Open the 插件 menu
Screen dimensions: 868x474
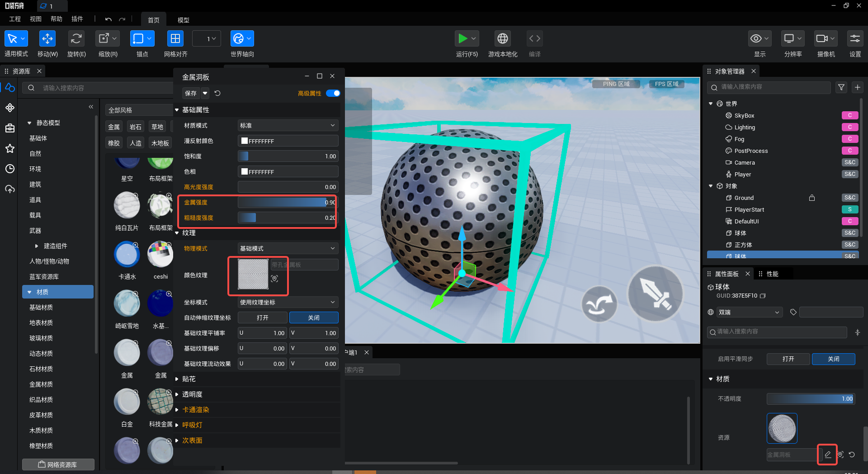[x=77, y=19]
